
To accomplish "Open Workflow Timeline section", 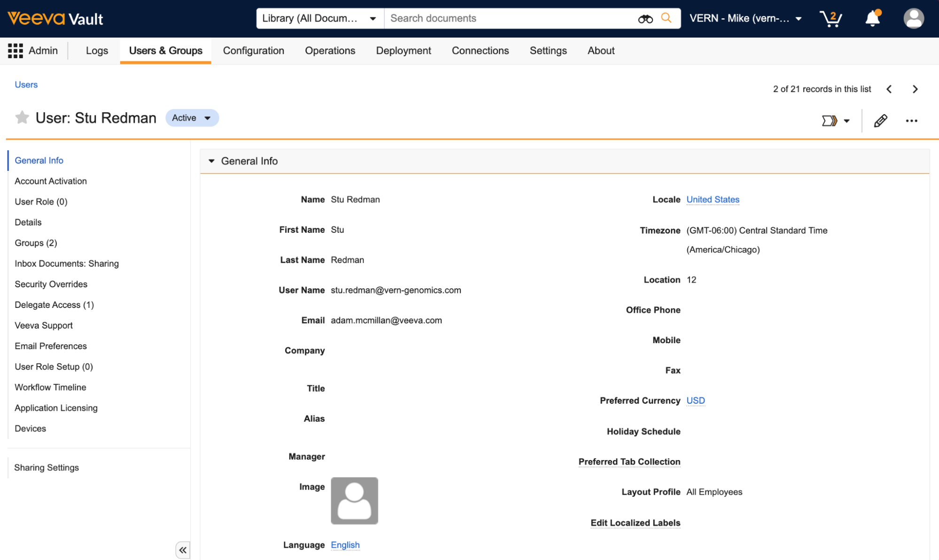I will point(50,388).
